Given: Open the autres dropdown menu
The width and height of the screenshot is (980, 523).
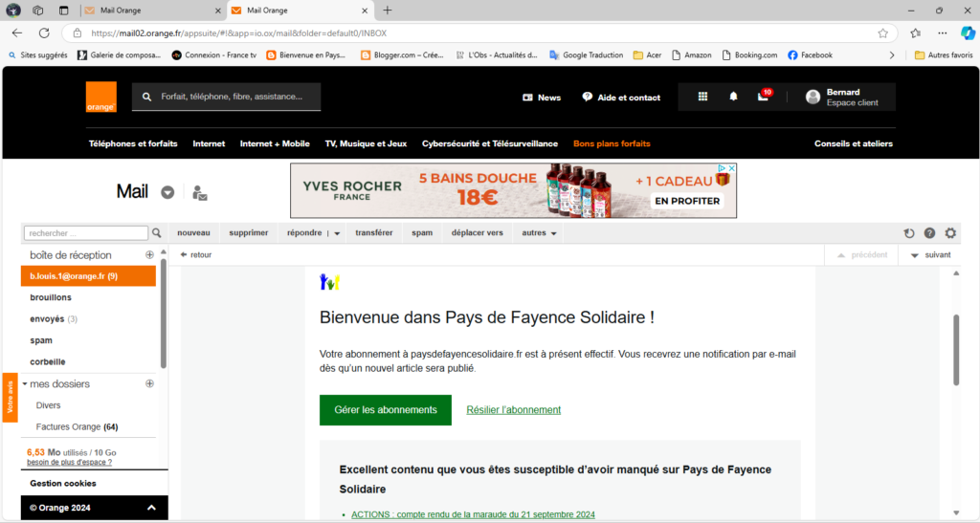Looking at the screenshot, I should coord(540,233).
